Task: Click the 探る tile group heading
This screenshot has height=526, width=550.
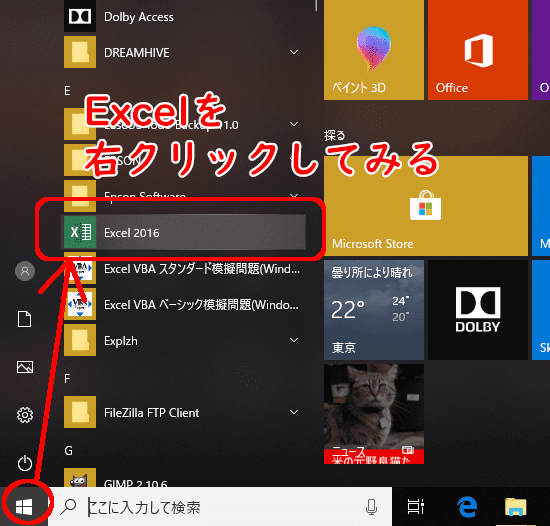Action: 335,135
